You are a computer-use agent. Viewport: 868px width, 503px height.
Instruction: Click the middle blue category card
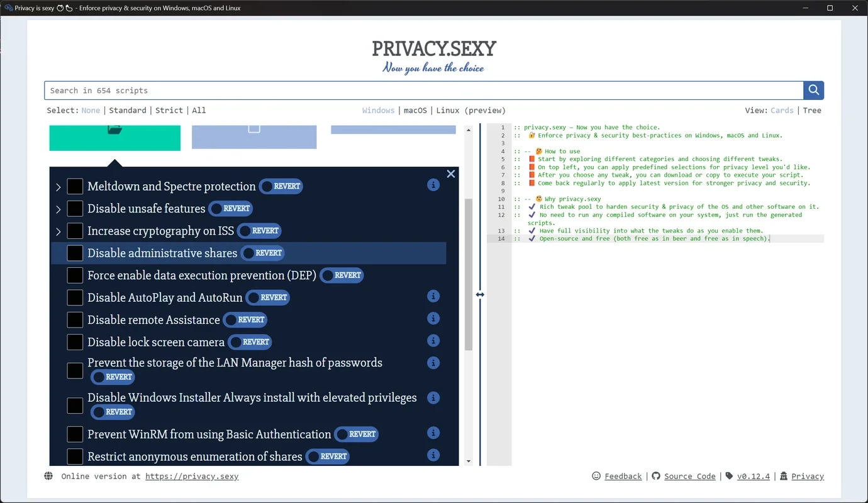[x=254, y=137]
